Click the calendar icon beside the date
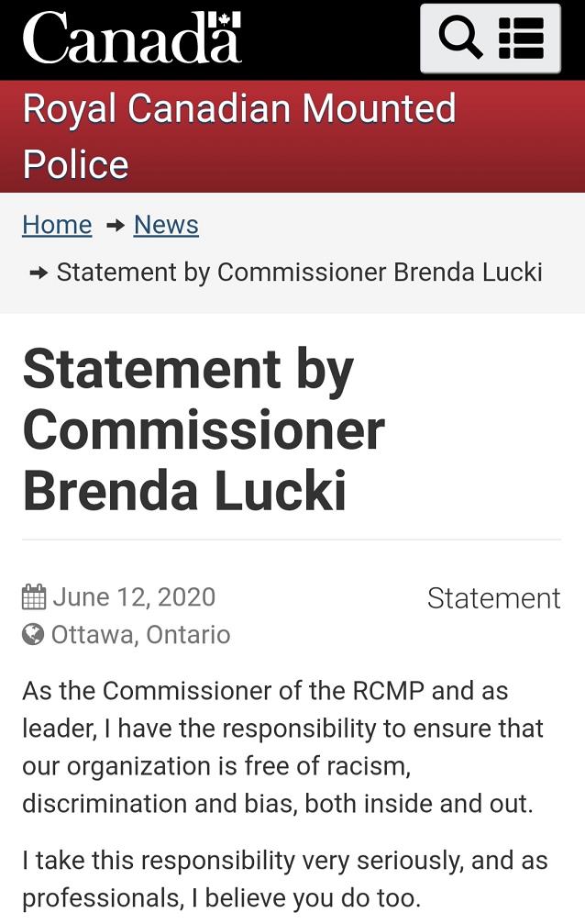The image size is (585, 924). (x=34, y=597)
